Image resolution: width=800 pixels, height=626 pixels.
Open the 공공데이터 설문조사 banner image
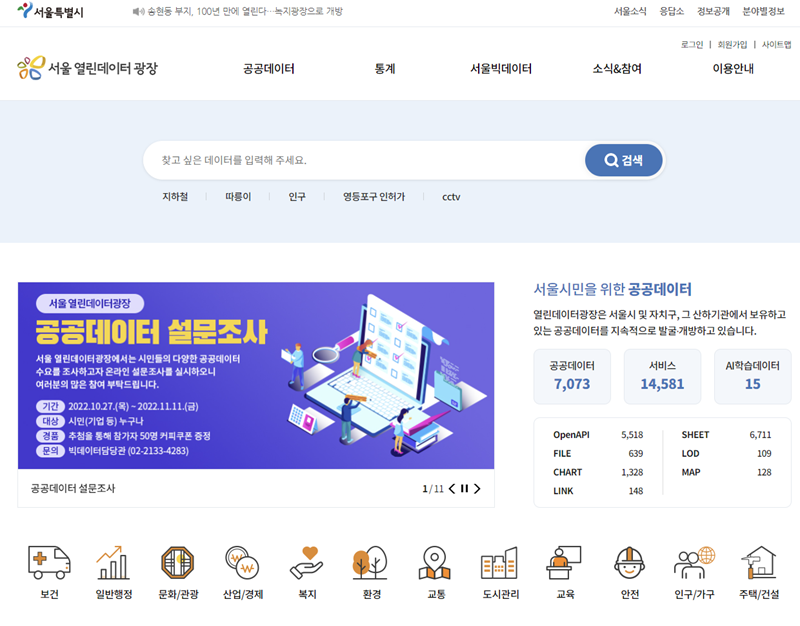256,375
